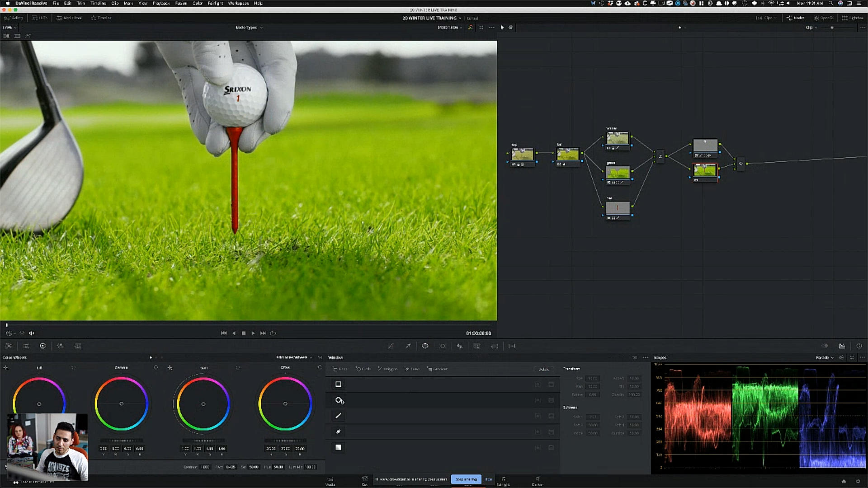Screen dimensions: 868x488
Task: Expand the Node Types dropdown
Action: (249, 28)
